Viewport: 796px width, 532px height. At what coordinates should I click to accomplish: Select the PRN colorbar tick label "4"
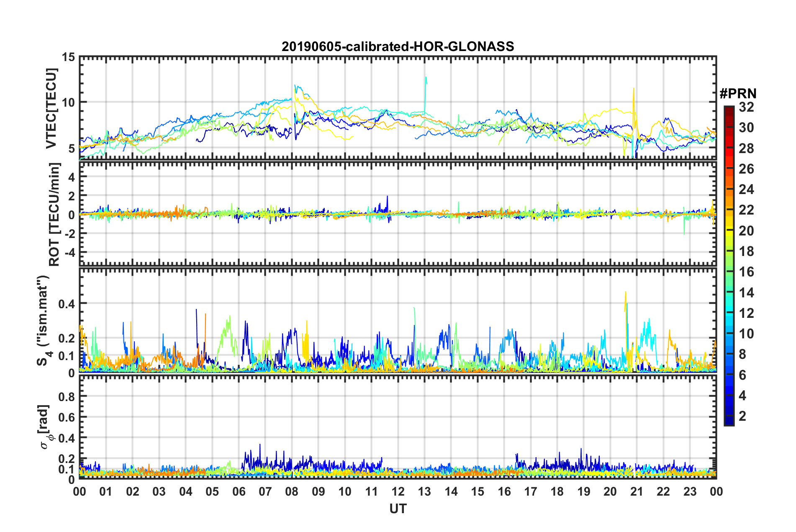click(742, 396)
